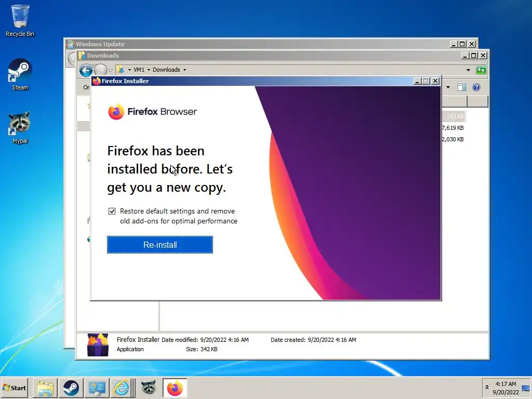Screen dimensions: 532x399
Task: Close the Firefox Installer window
Action: pyautogui.click(x=435, y=81)
